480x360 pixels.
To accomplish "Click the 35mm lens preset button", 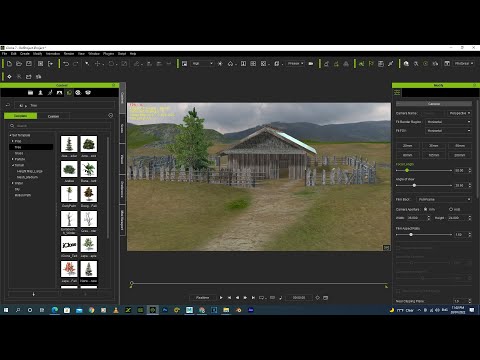I will tap(433, 146).
